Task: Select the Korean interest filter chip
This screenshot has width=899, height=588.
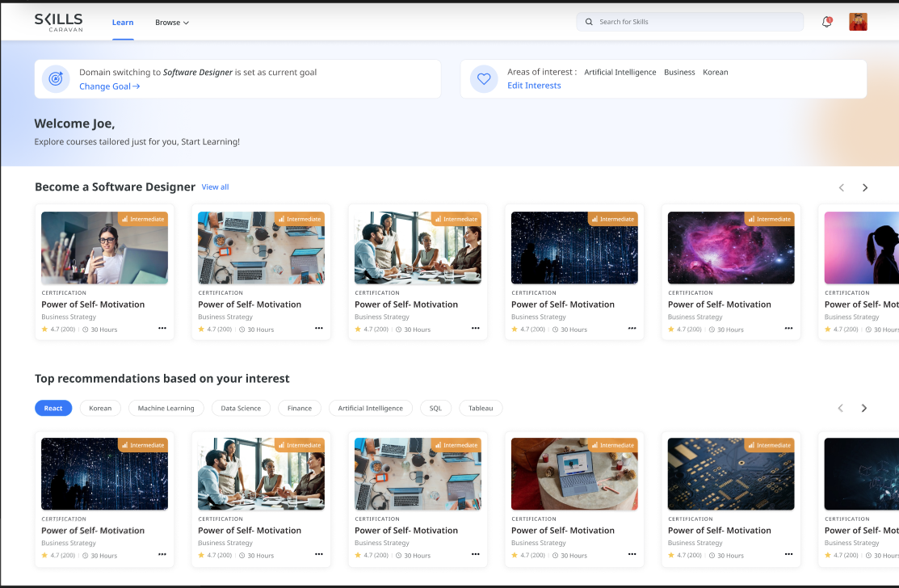Action: pos(100,408)
